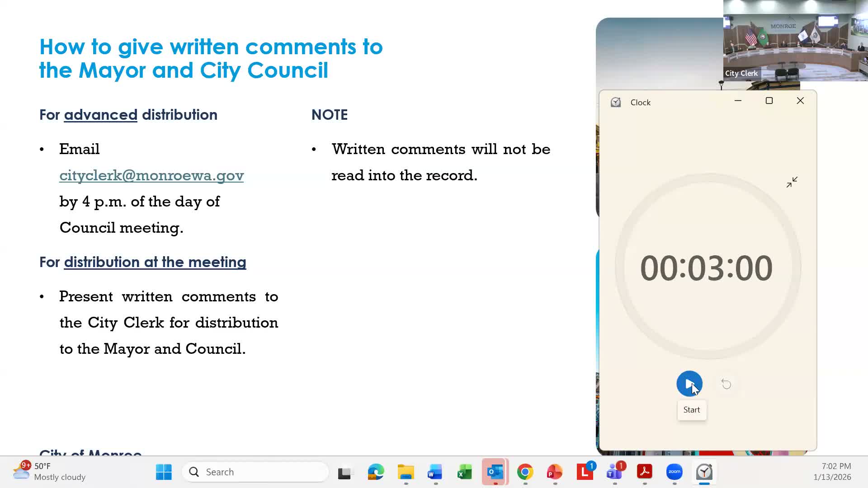
Task: Open File Explorer from taskbar
Action: point(406,472)
